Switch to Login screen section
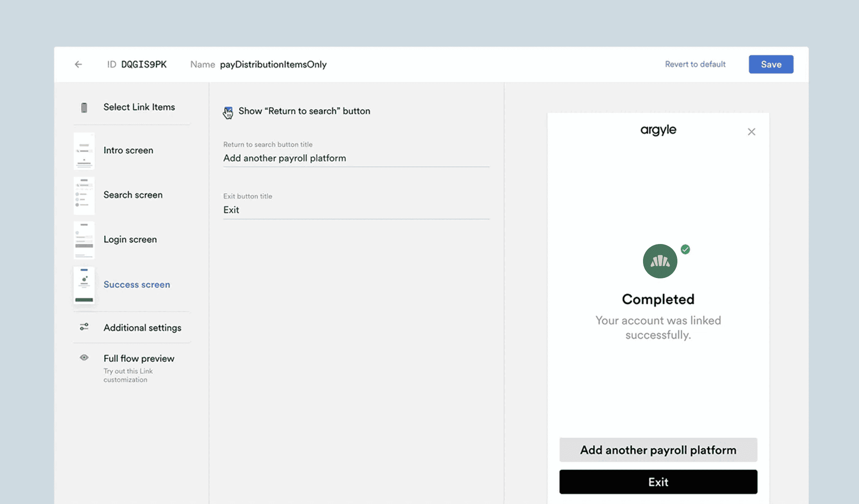Viewport: 859px width, 504px height. click(130, 240)
